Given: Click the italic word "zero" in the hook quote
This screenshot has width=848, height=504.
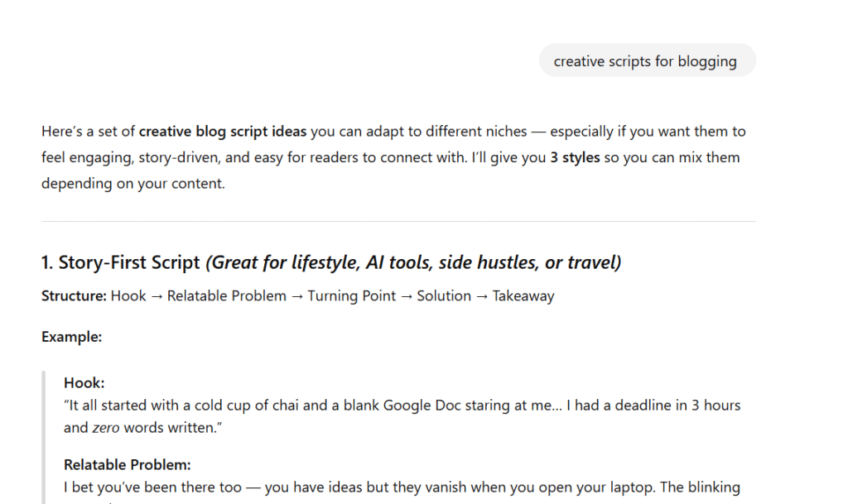Looking at the screenshot, I should coord(106,428).
